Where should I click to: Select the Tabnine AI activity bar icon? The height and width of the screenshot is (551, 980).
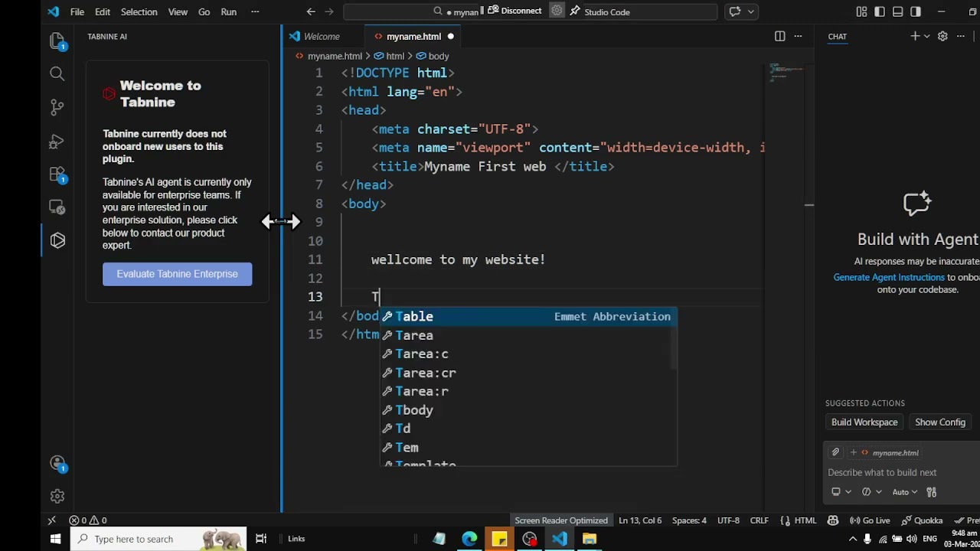tap(57, 240)
